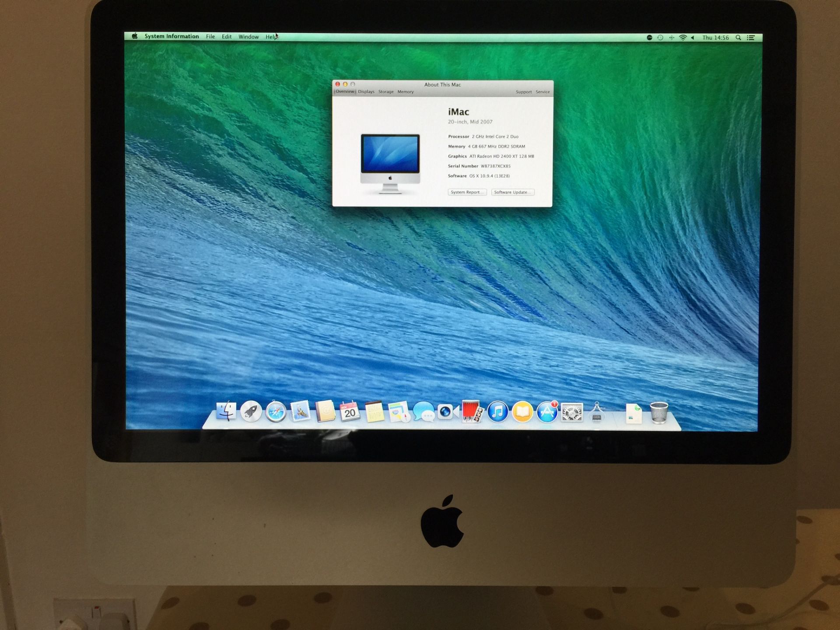Open Notes yellow notepad in Dock
The height and width of the screenshot is (630, 840).
pos(374,412)
